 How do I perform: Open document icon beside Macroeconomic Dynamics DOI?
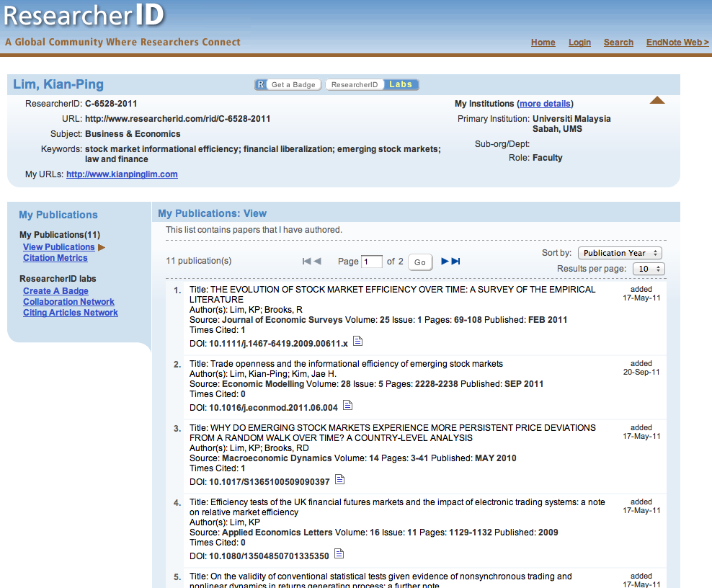point(340,480)
